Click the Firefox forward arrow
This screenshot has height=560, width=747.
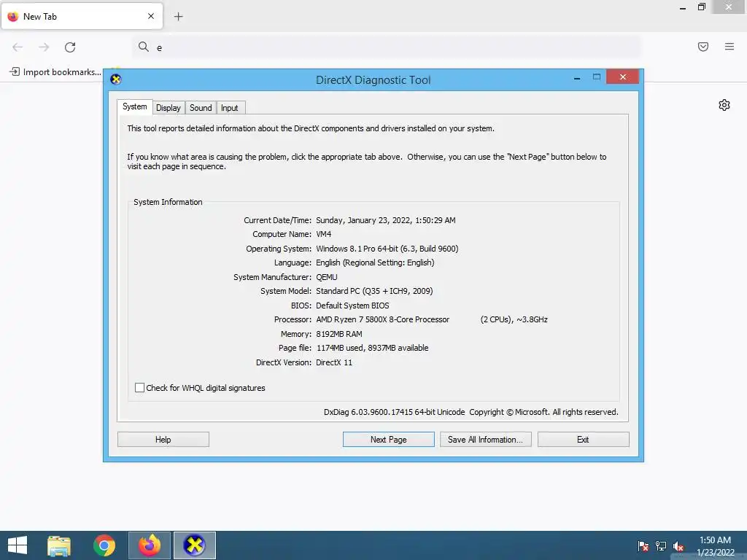44,47
